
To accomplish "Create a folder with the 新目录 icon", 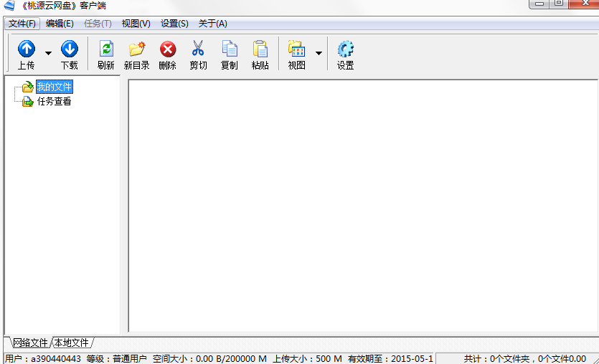I will (x=137, y=49).
